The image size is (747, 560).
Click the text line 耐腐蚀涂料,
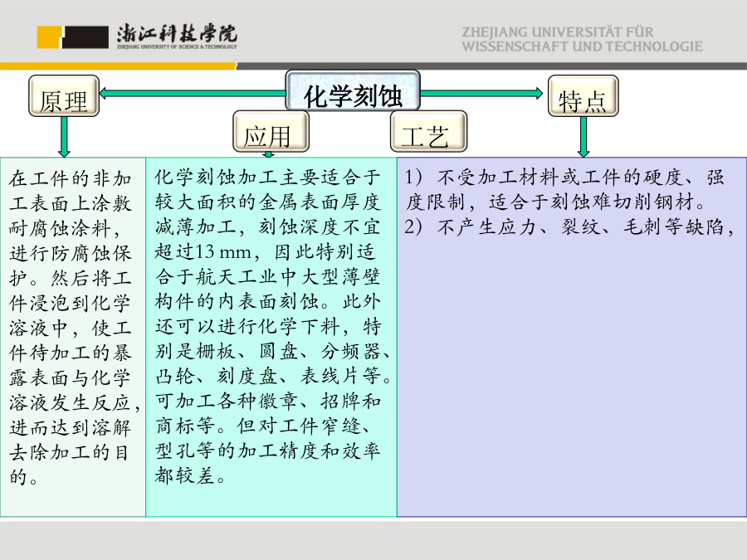pos(64,229)
